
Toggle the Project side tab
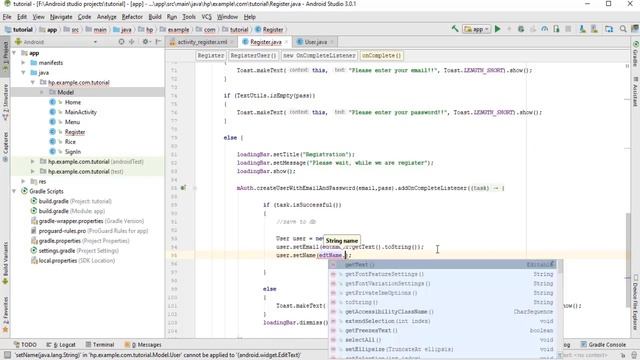click(5, 57)
